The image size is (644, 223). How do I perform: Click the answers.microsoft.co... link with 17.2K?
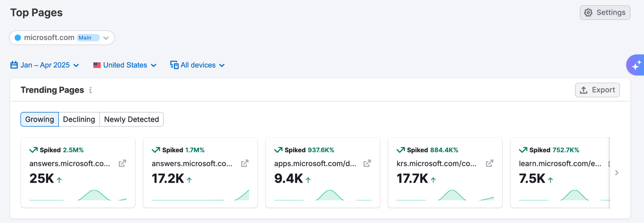pos(192,163)
